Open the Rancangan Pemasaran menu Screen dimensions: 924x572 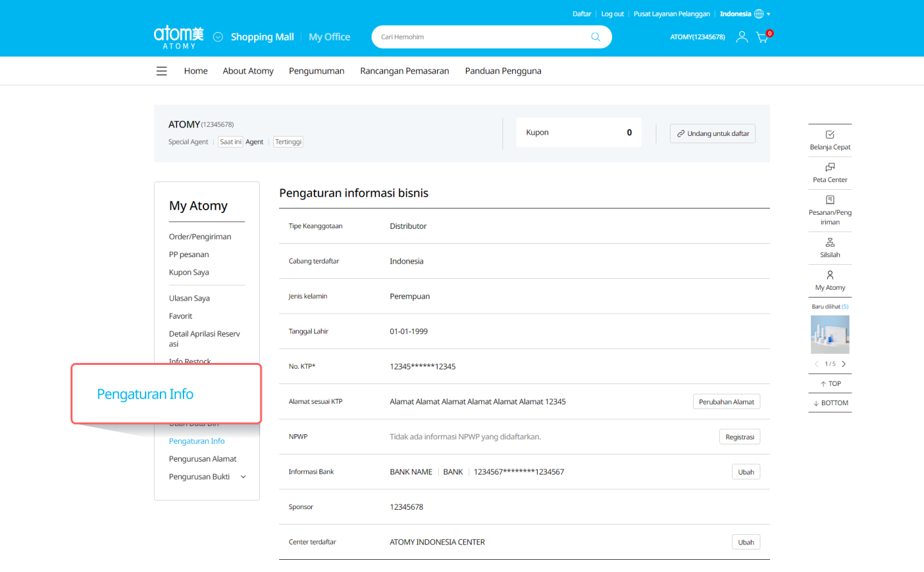coord(404,71)
